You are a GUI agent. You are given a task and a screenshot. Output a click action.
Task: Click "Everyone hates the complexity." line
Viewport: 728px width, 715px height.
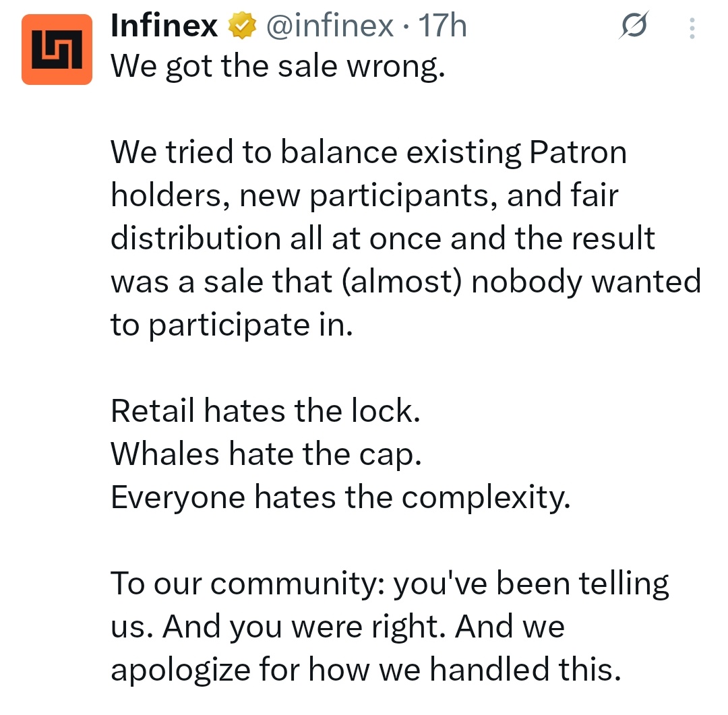(340, 497)
